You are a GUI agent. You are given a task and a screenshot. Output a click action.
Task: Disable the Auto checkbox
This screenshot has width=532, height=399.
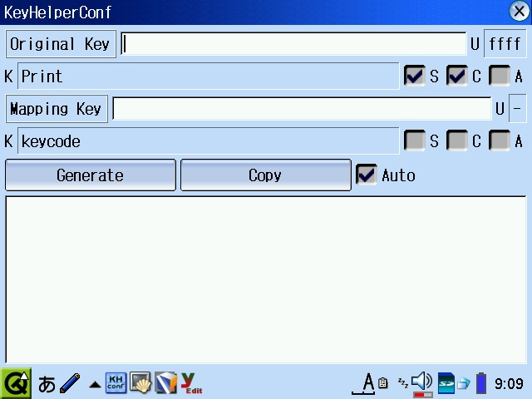(x=366, y=175)
